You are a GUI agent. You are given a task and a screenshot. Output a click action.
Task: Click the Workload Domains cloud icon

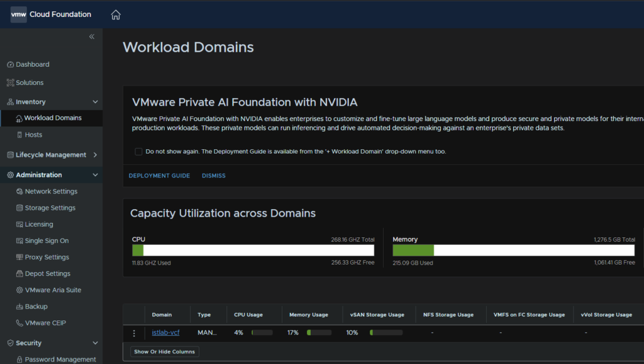[19, 118]
